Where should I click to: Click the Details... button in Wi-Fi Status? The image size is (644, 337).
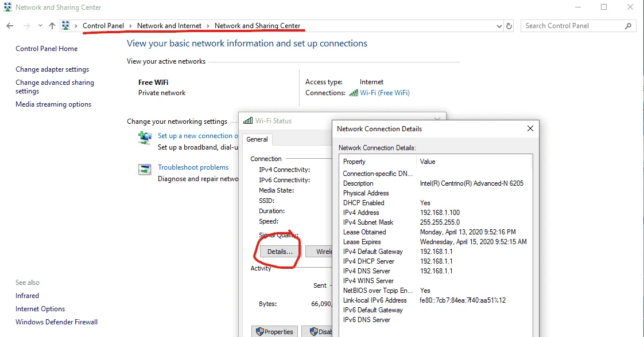[x=280, y=252]
